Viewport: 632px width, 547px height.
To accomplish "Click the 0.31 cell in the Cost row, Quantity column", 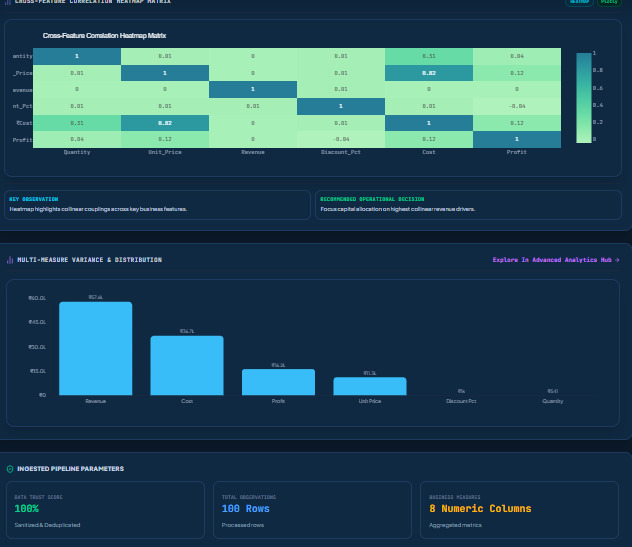I will pos(77,123).
